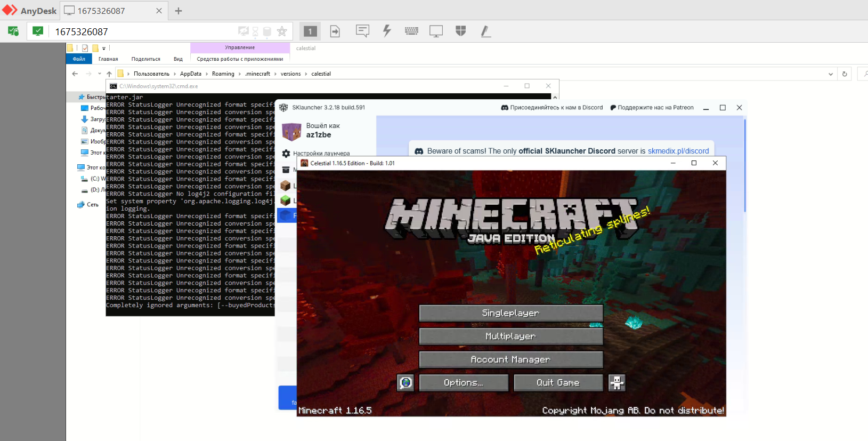Screen dimensions: 868x441
Task: Open skmedix.pl/discord link
Action: click(x=678, y=151)
